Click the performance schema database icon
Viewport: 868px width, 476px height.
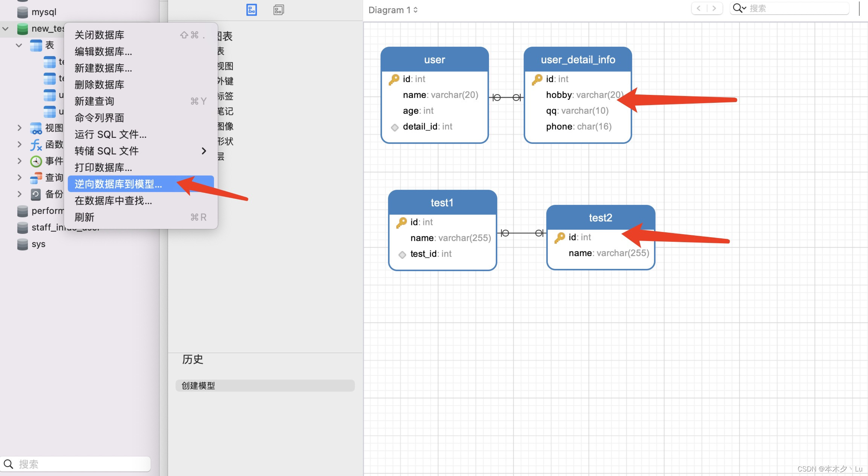23,211
